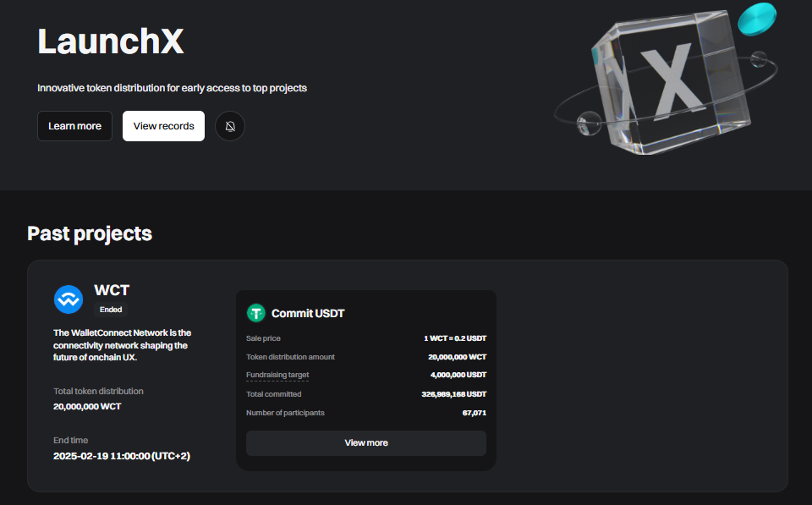This screenshot has height=505, width=812.
Task: Click the Total committed label
Action: (x=273, y=394)
